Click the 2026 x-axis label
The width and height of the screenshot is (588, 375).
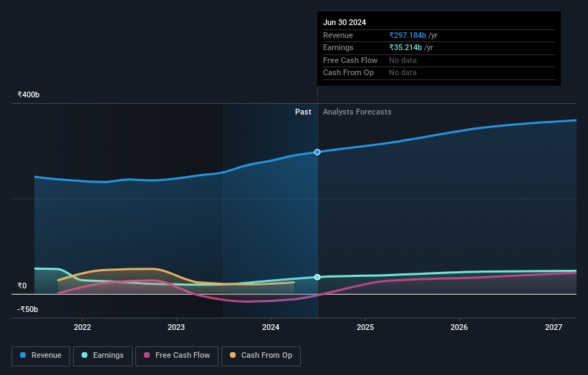pos(459,327)
